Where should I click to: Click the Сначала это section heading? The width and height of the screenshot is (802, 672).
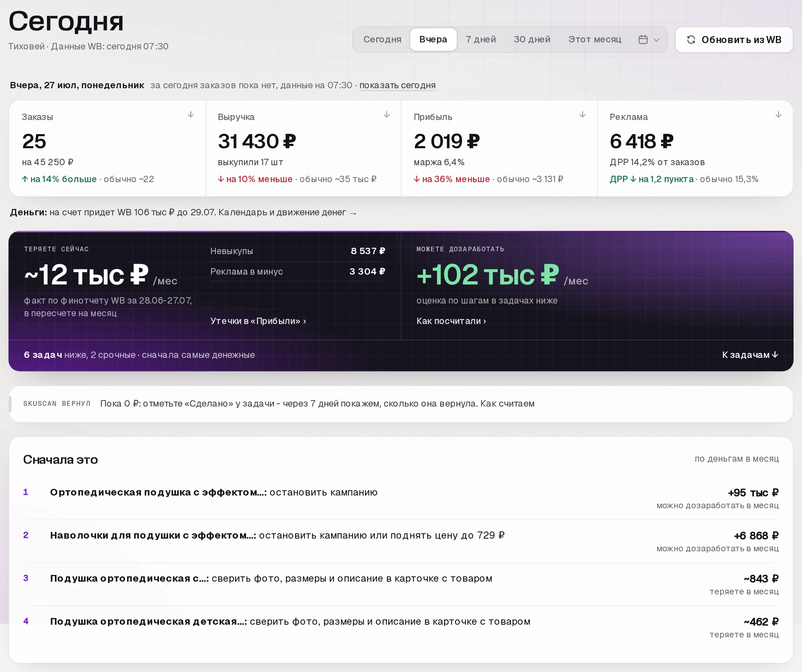[x=60, y=459]
